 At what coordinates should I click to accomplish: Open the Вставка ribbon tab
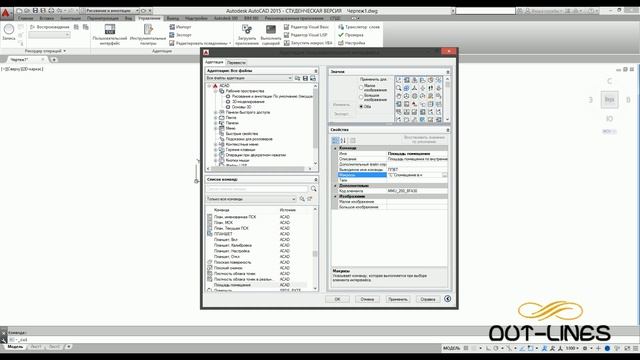[47, 18]
